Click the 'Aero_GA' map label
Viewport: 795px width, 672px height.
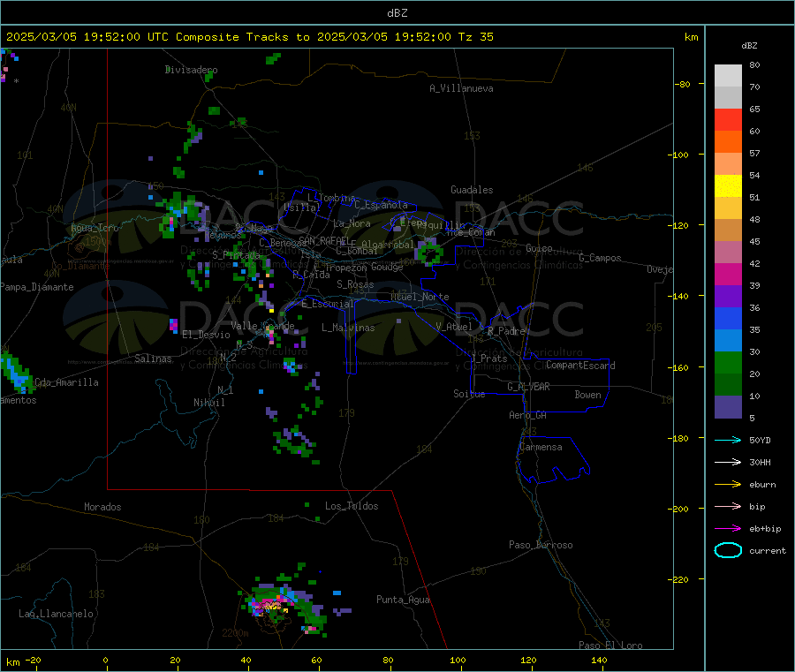click(528, 415)
